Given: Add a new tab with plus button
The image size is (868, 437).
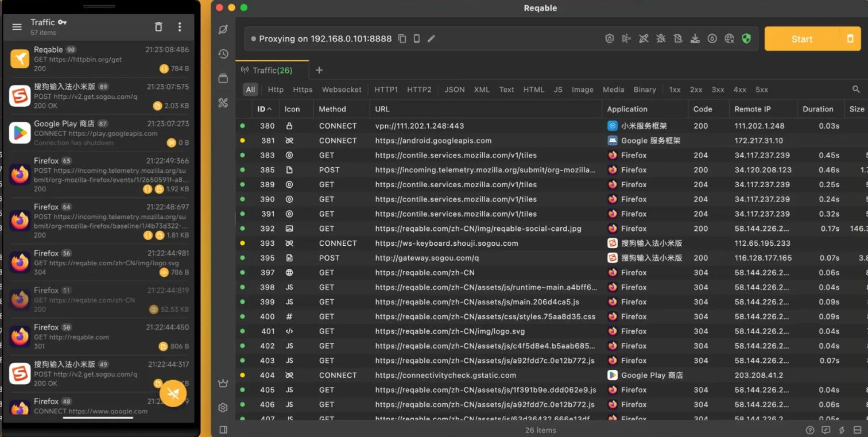Looking at the screenshot, I should (x=319, y=70).
